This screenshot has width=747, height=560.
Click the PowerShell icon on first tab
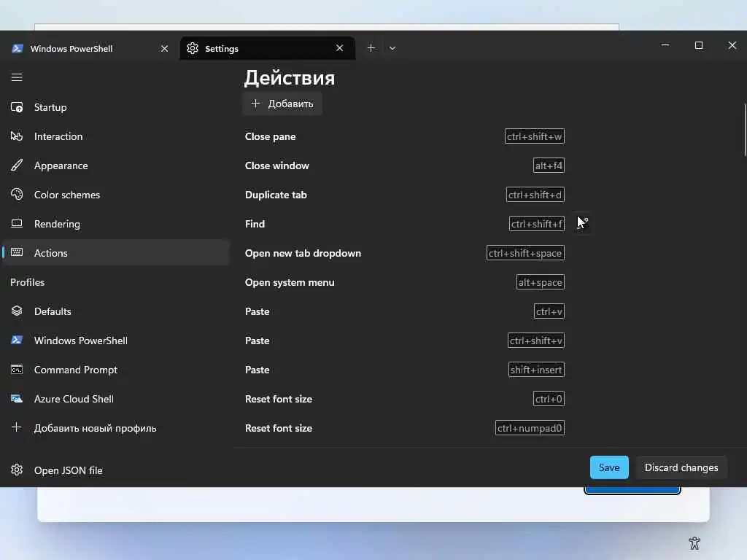(18, 48)
